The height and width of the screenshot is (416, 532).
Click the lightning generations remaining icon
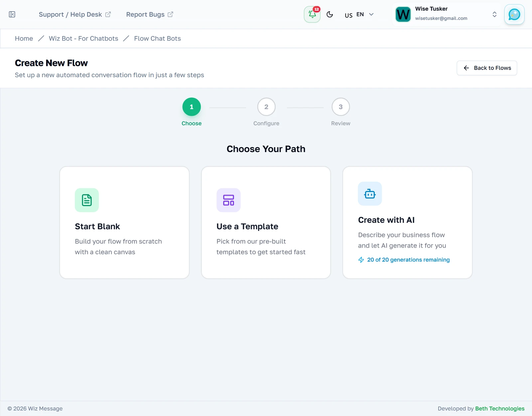click(x=361, y=260)
